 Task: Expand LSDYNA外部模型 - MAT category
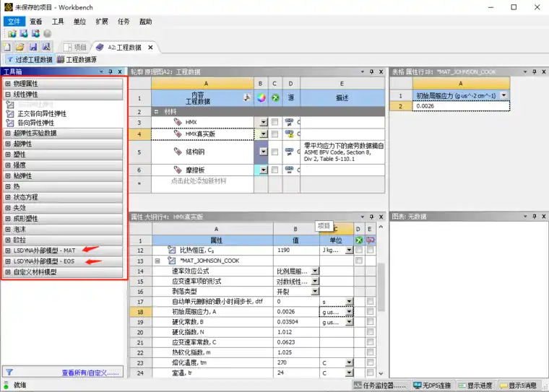click(x=8, y=251)
